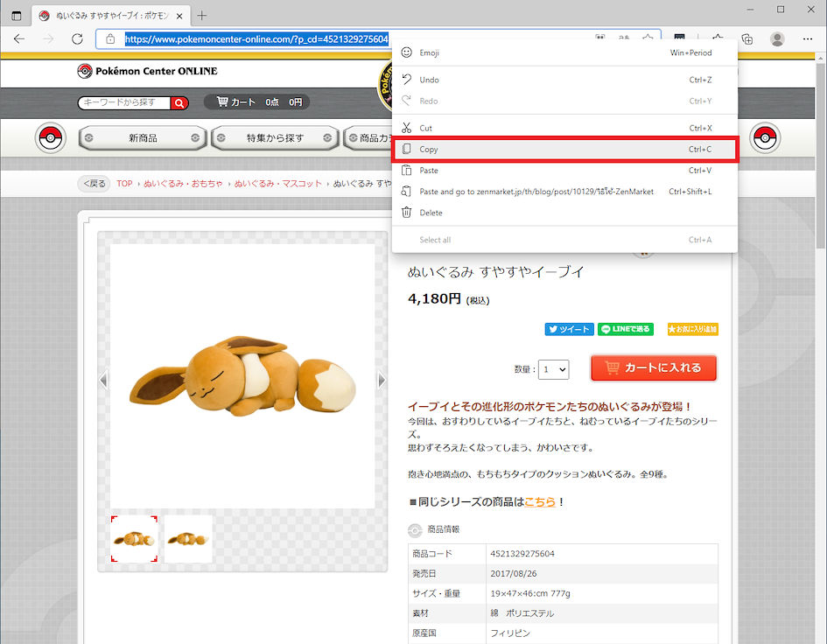Choose Emoji from the context menu
The width and height of the screenshot is (827, 644).
(564, 52)
